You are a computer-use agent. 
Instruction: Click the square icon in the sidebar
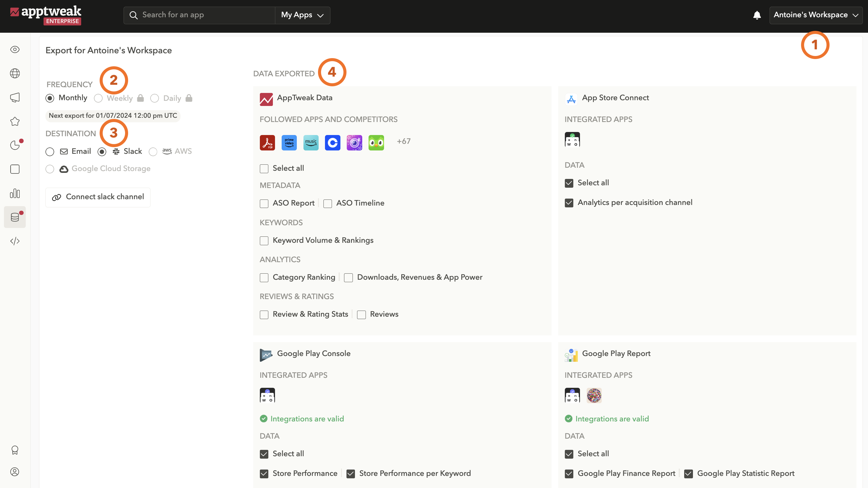point(15,169)
